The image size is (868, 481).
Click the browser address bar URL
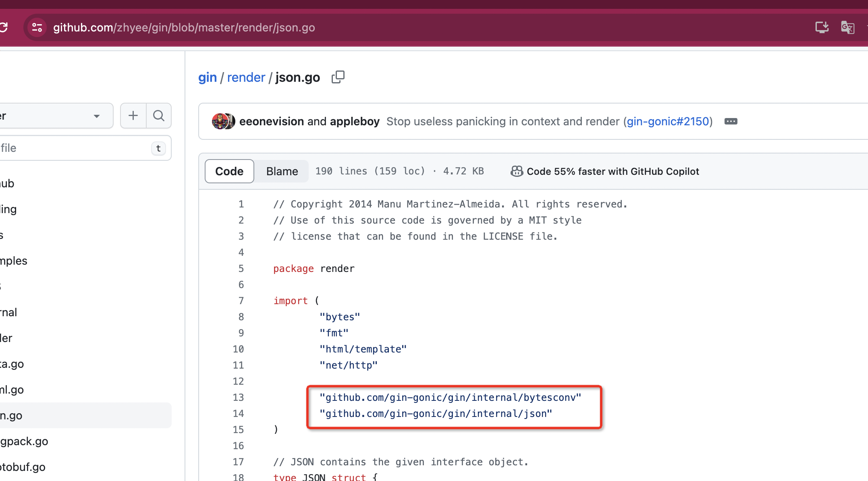[184, 27]
